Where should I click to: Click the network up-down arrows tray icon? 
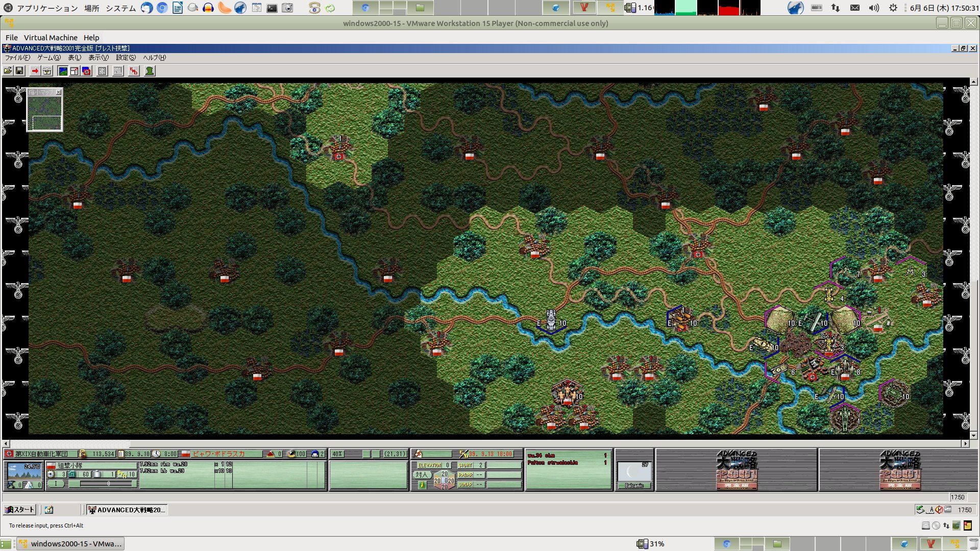836,8
